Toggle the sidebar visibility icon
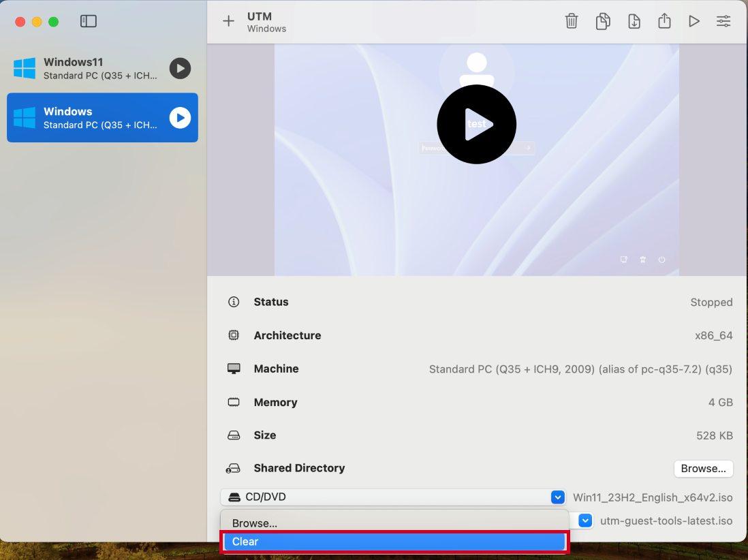Screen dimensions: 748x560 coord(89,22)
